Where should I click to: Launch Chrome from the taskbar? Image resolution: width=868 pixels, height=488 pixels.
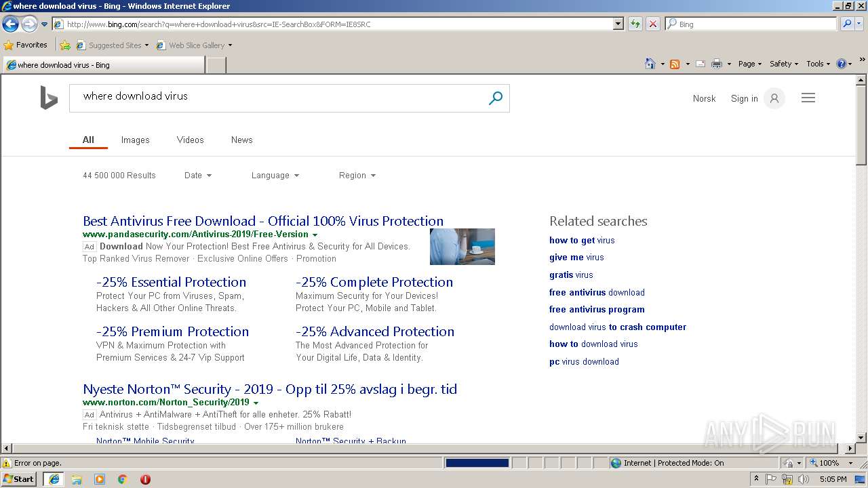click(123, 479)
